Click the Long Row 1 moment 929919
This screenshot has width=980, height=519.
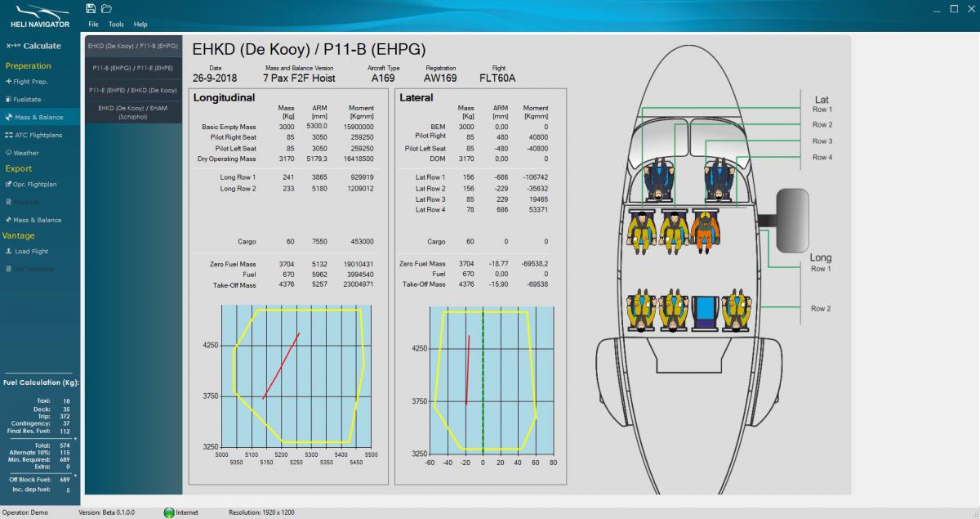click(361, 177)
